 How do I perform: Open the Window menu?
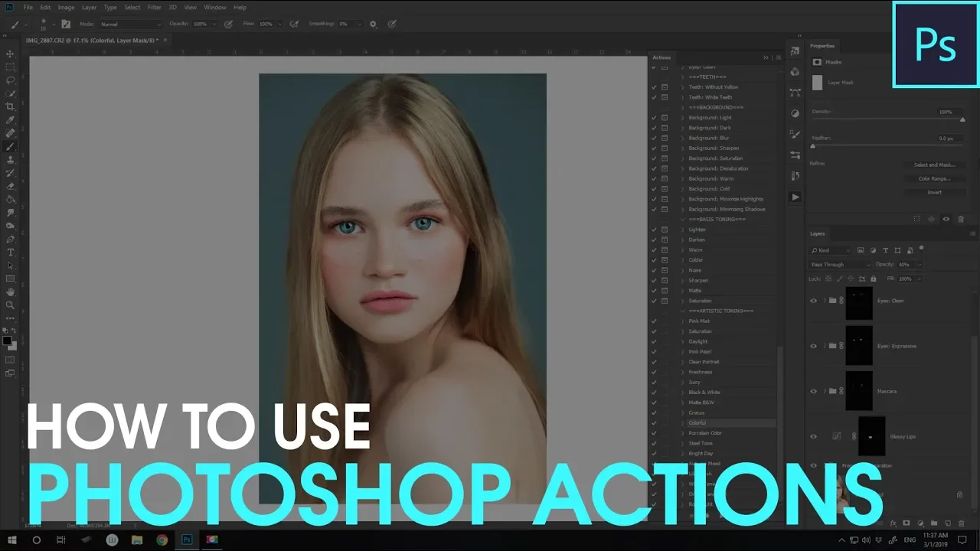click(x=214, y=7)
